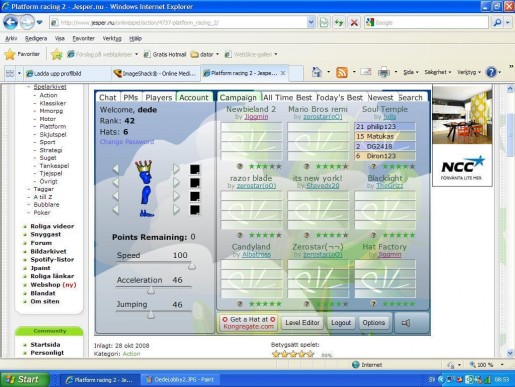This screenshot has width=515, height=387.
Task: Open the Forum sidebar link
Action: (x=41, y=243)
